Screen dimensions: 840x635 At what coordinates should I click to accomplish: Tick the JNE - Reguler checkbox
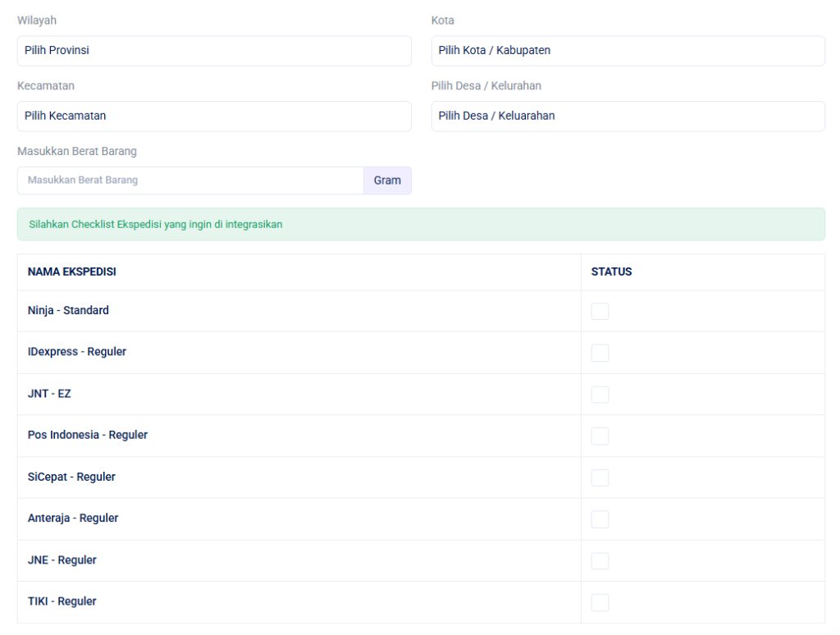600,560
